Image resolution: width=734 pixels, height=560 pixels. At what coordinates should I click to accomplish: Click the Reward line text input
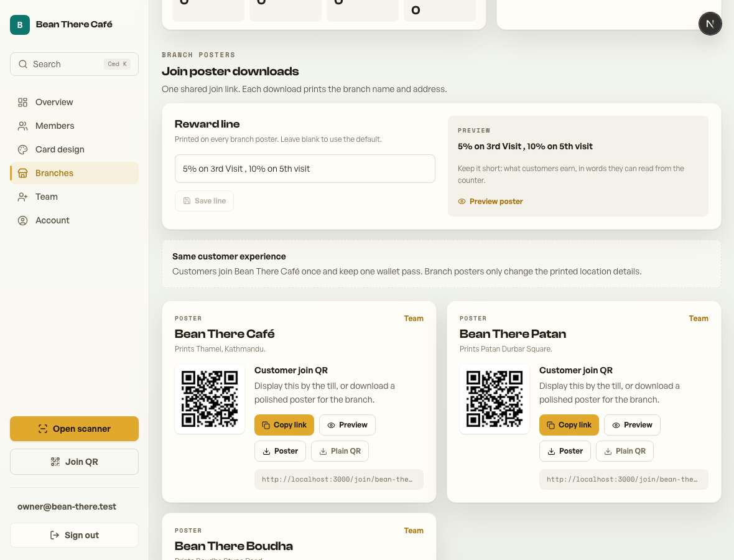click(305, 169)
